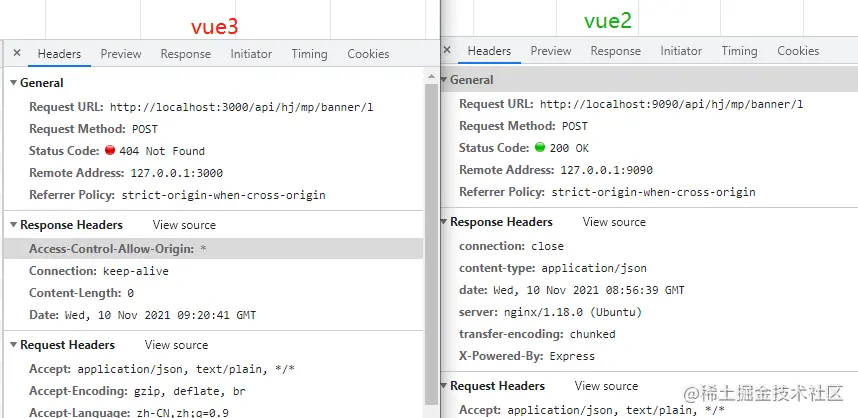Select Remote Address 127.0.0.1:9090 value
The width and height of the screenshot is (858, 418).
(x=606, y=170)
